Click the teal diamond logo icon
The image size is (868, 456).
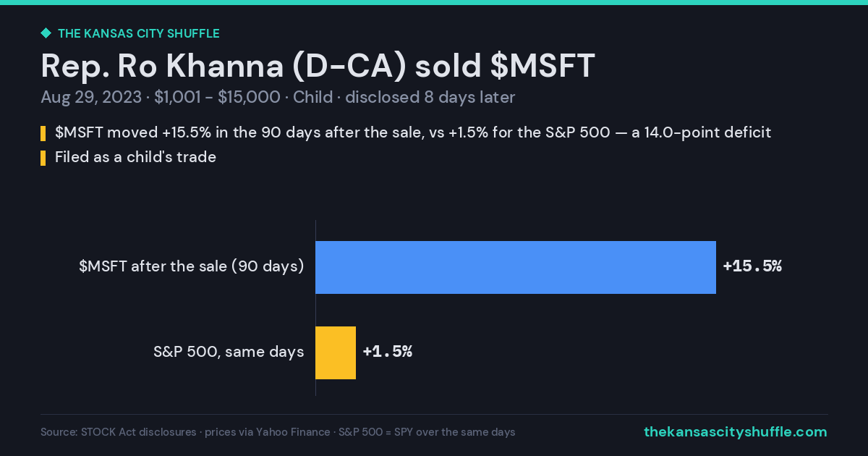(46, 33)
